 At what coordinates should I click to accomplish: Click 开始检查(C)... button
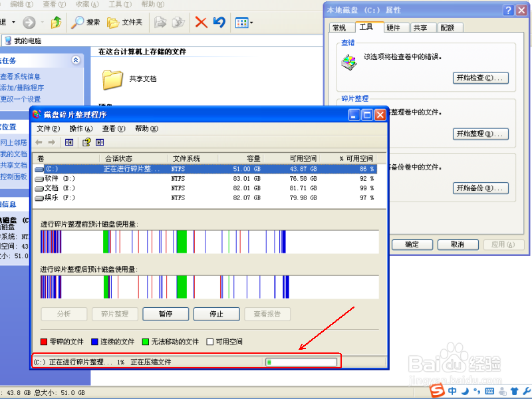(x=480, y=78)
